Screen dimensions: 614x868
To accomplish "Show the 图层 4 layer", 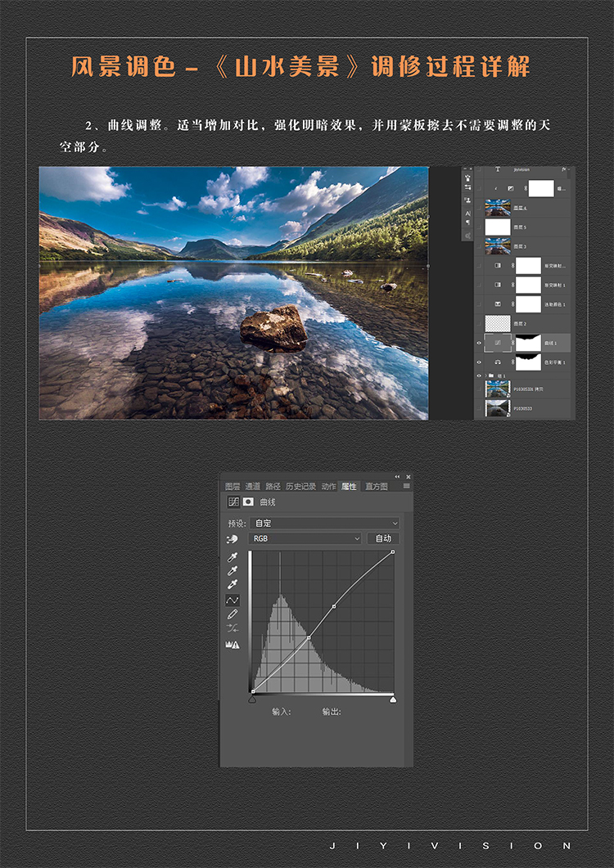I will coord(480,208).
